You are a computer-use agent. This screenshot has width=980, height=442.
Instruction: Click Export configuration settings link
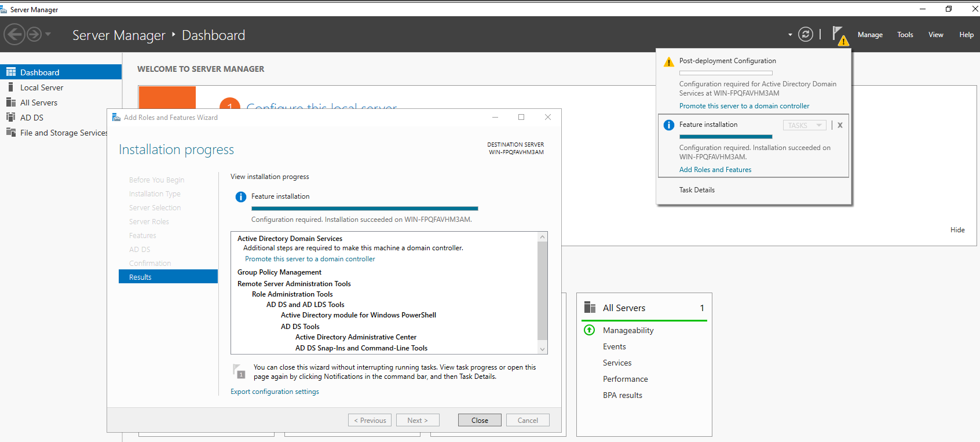[x=275, y=392]
